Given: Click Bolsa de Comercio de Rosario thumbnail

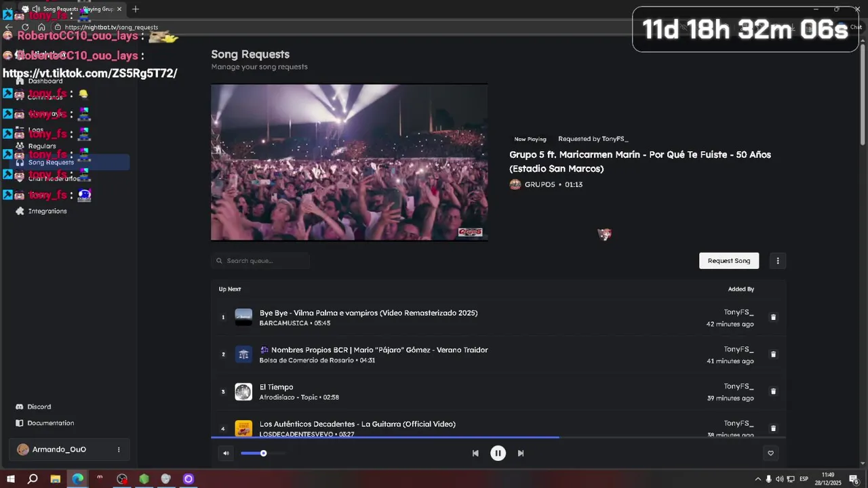Looking at the screenshot, I should (x=243, y=354).
